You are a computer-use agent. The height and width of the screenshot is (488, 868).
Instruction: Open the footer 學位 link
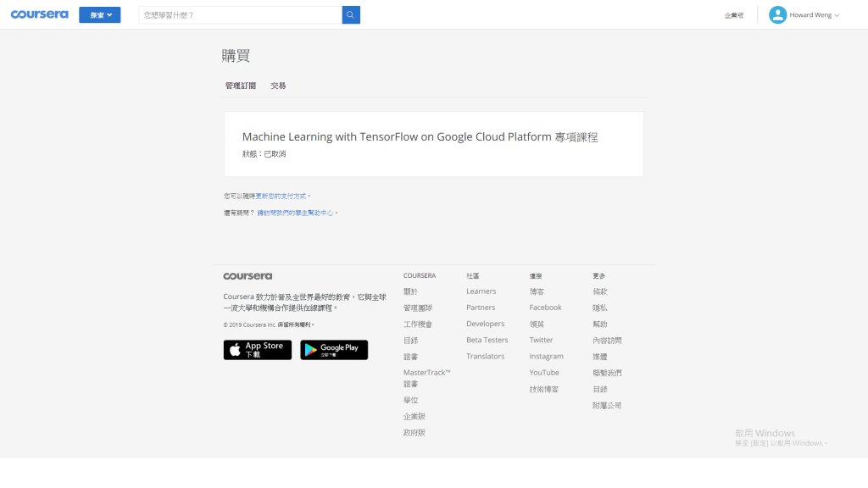click(x=410, y=400)
